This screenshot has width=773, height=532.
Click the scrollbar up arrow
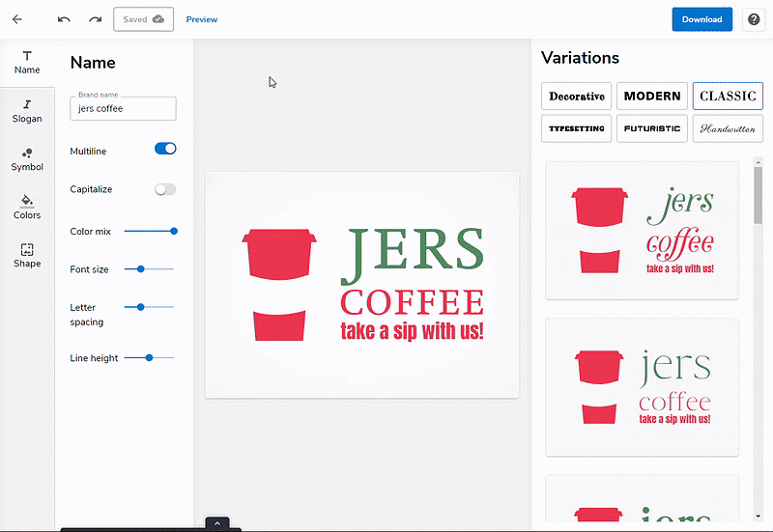tap(758, 162)
